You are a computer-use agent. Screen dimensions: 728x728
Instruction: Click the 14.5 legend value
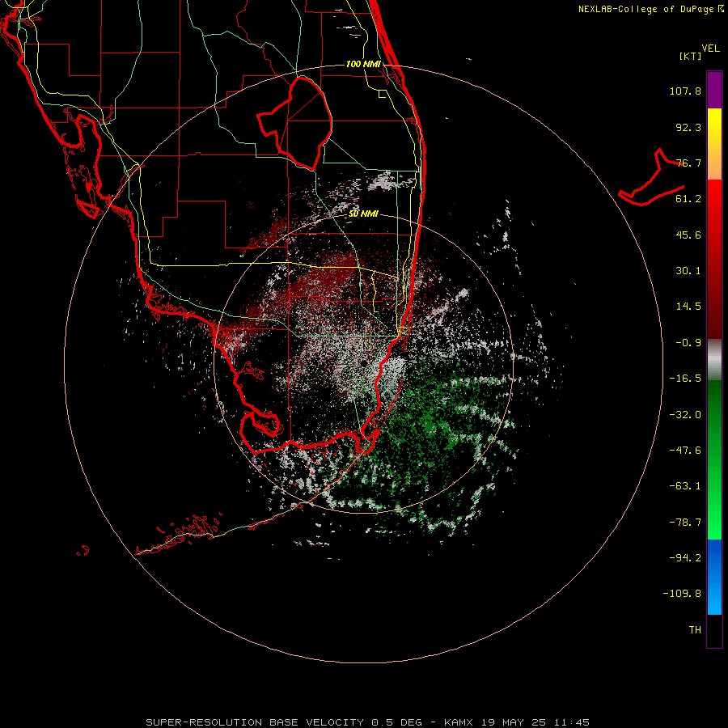688,307
